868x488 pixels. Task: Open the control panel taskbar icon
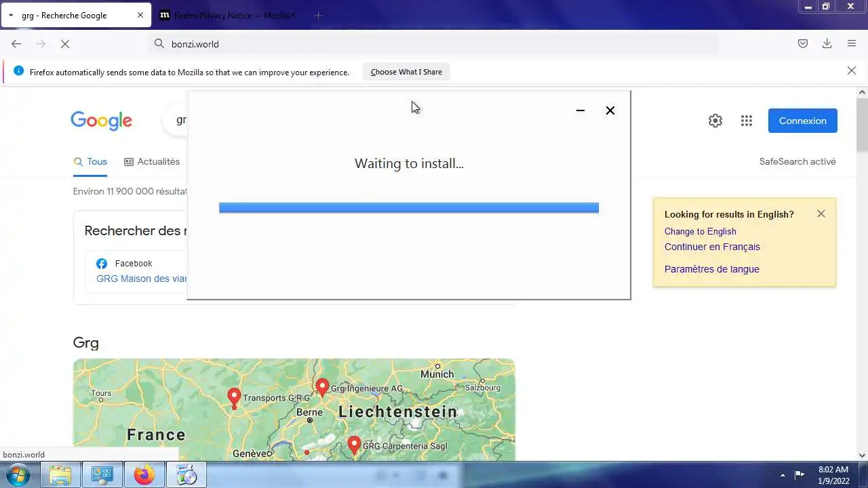[x=102, y=474]
